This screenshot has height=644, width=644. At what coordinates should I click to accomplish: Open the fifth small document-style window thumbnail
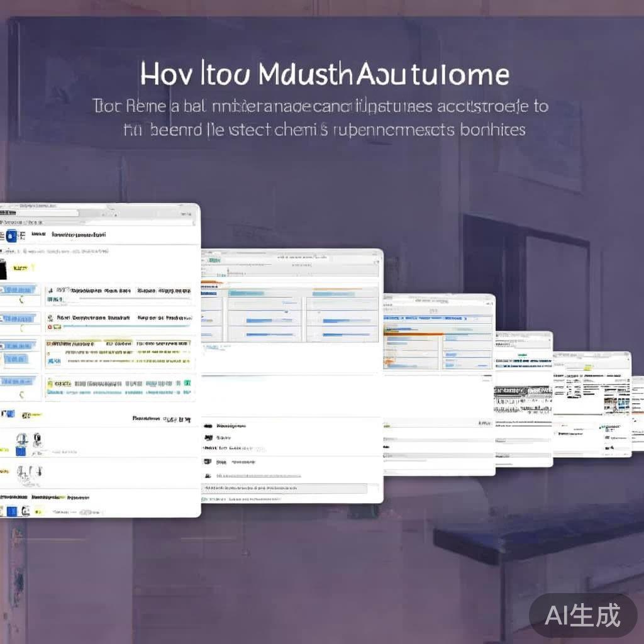pyautogui.click(x=592, y=404)
